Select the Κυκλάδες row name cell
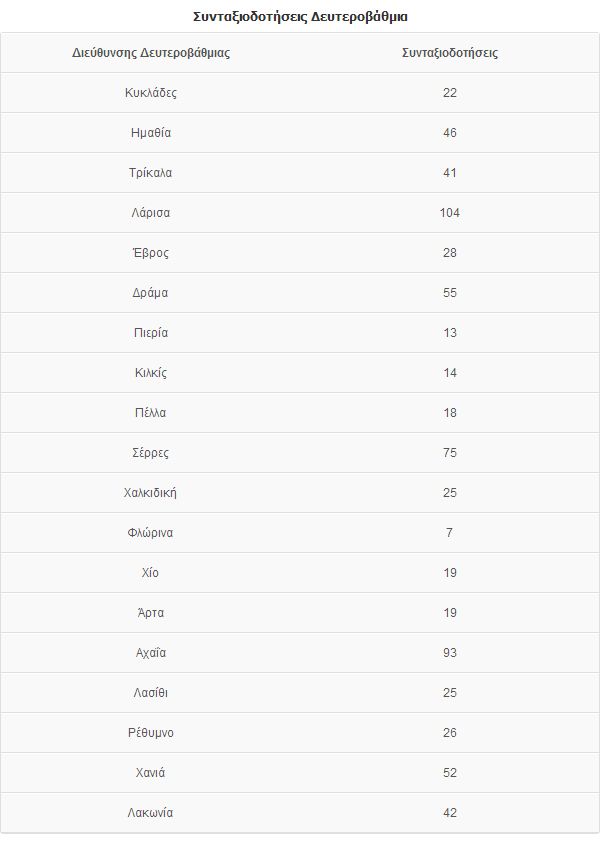The width and height of the screenshot is (609, 841). pyautogui.click(x=152, y=93)
